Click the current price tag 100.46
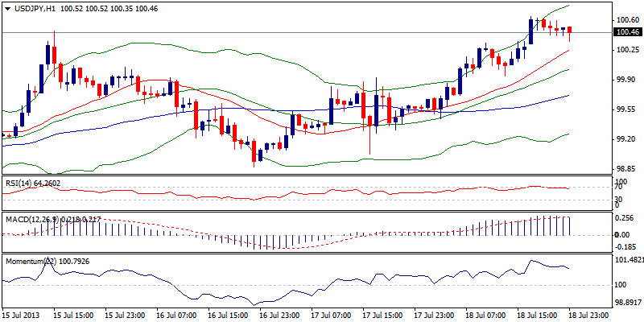The image size is (644, 322). coord(626,32)
